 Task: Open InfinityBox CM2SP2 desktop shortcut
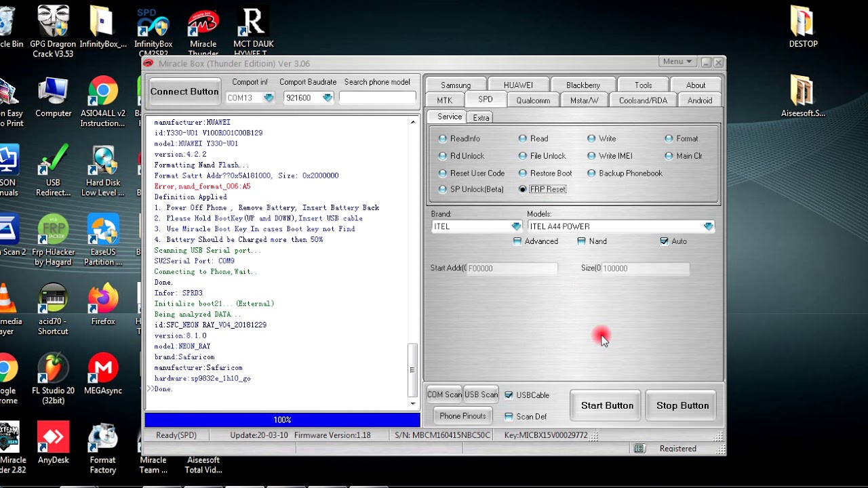[x=153, y=33]
